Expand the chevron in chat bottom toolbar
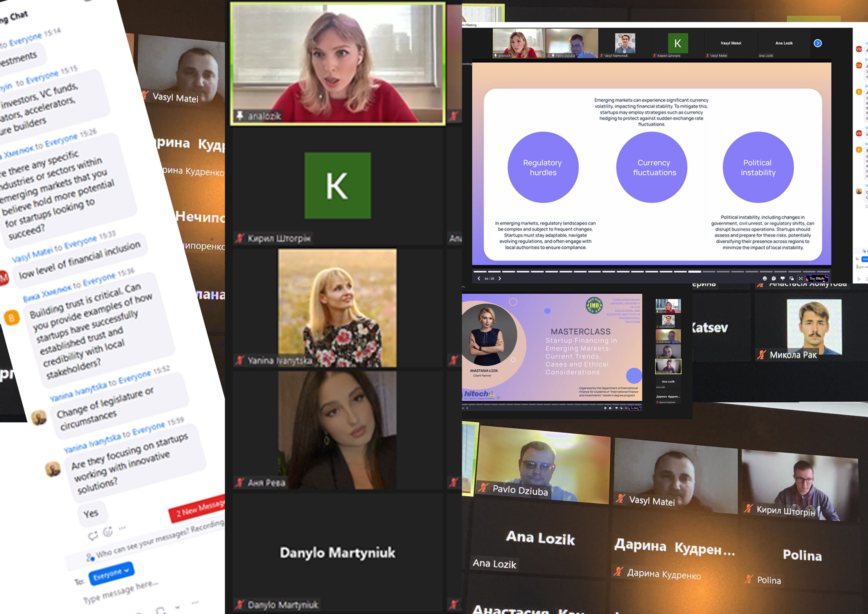Screen dimensions: 868x614 (178, 608)
